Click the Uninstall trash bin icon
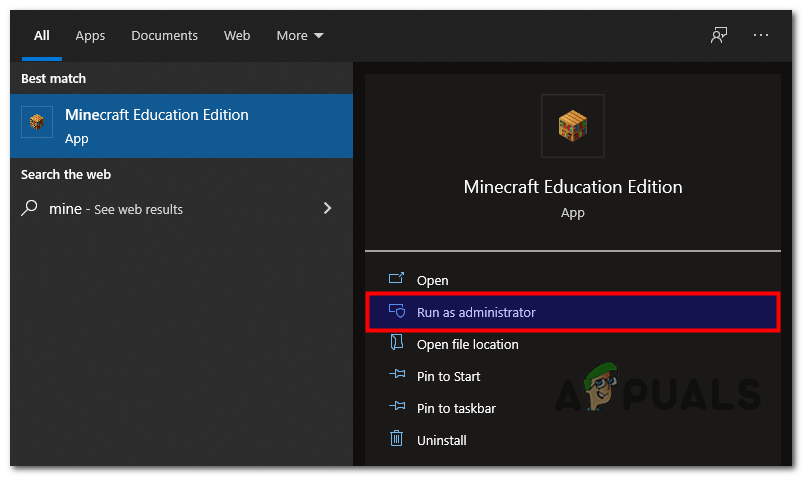Image resolution: width=803 pixels, height=477 pixels. click(x=396, y=439)
